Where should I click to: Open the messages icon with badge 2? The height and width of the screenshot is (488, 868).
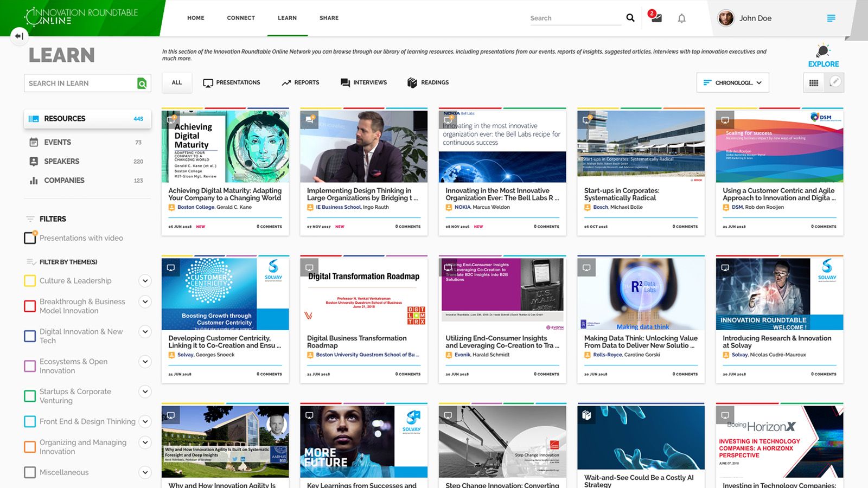[x=655, y=17]
